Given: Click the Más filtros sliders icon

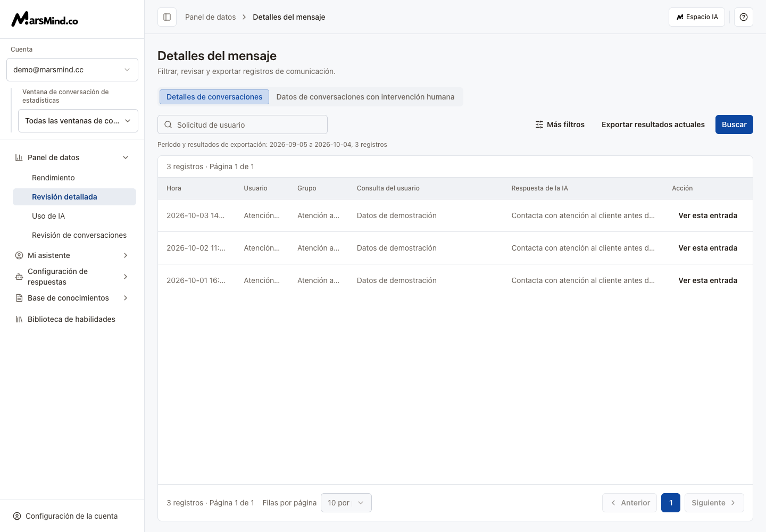Looking at the screenshot, I should (x=539, y=124).
